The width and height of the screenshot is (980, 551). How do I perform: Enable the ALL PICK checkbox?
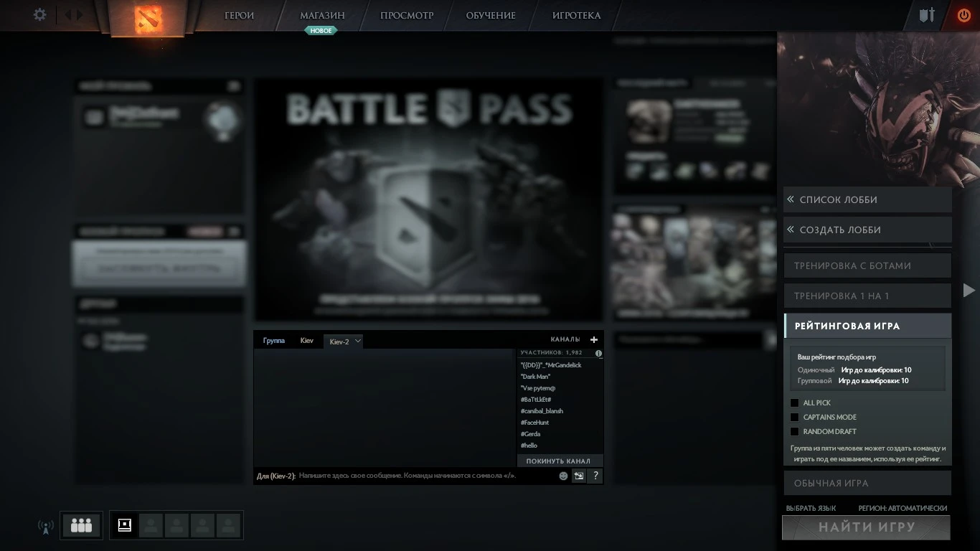[794, 402]
